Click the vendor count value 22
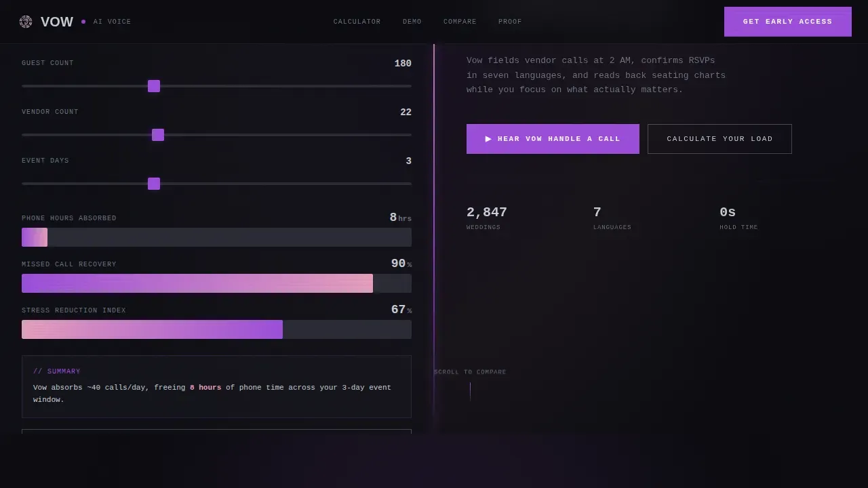Screen dimensions: 868x488 point(406,112)
